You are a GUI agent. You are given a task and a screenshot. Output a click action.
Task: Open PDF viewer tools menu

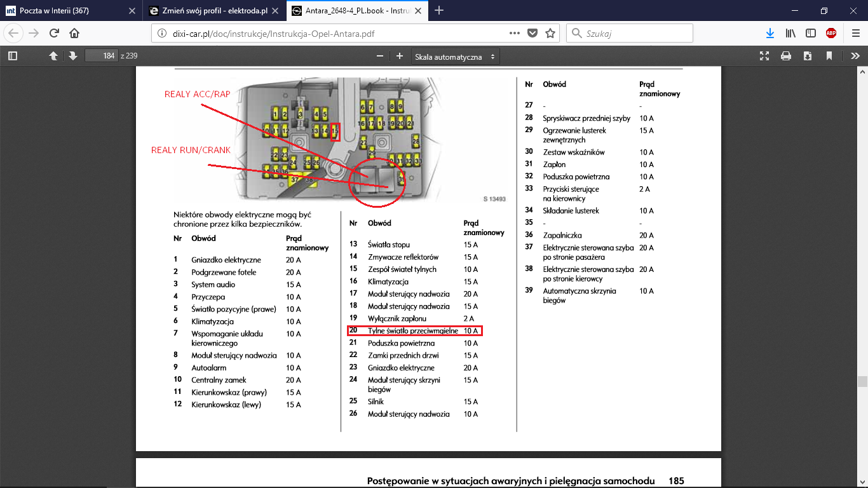855,56
